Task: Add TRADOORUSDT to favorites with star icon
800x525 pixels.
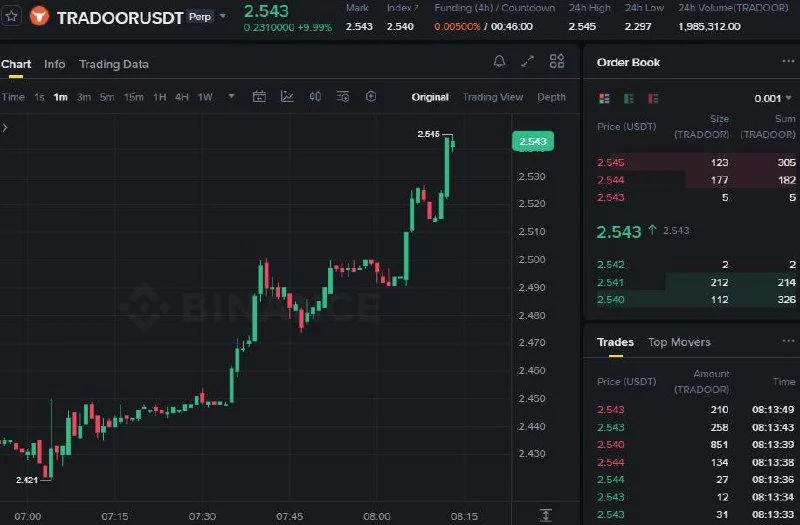Action: [11, 16]
